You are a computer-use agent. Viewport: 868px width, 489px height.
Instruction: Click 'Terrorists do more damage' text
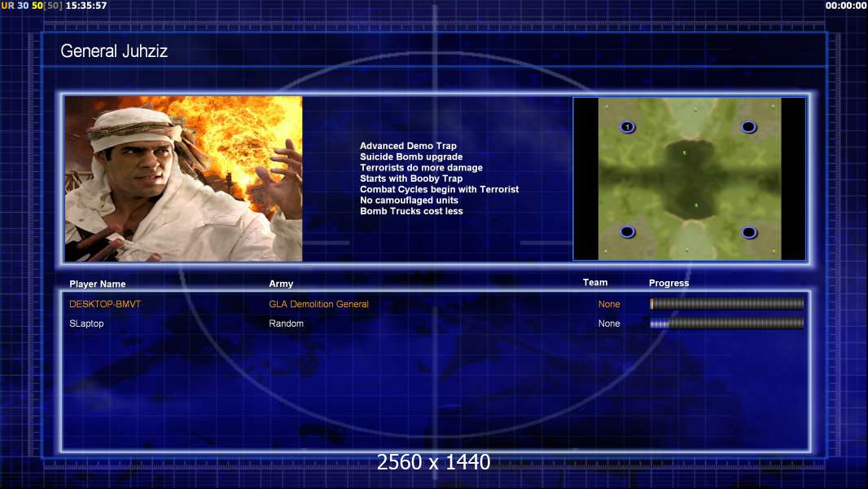(421, 167)
